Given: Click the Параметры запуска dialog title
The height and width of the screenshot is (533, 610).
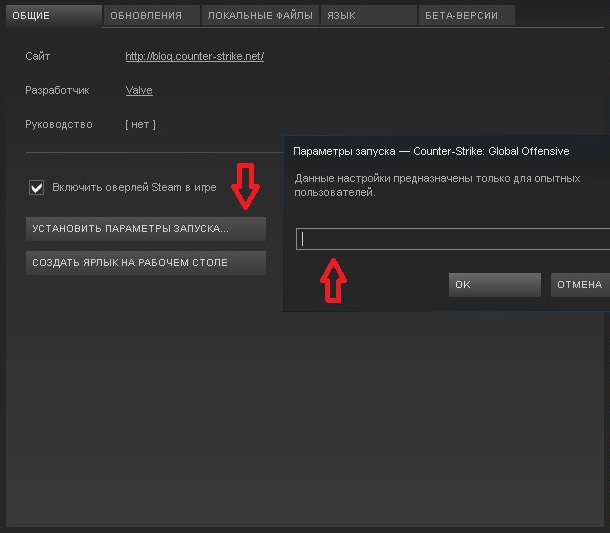Looking at the screenshot, I should click(431, 151).
